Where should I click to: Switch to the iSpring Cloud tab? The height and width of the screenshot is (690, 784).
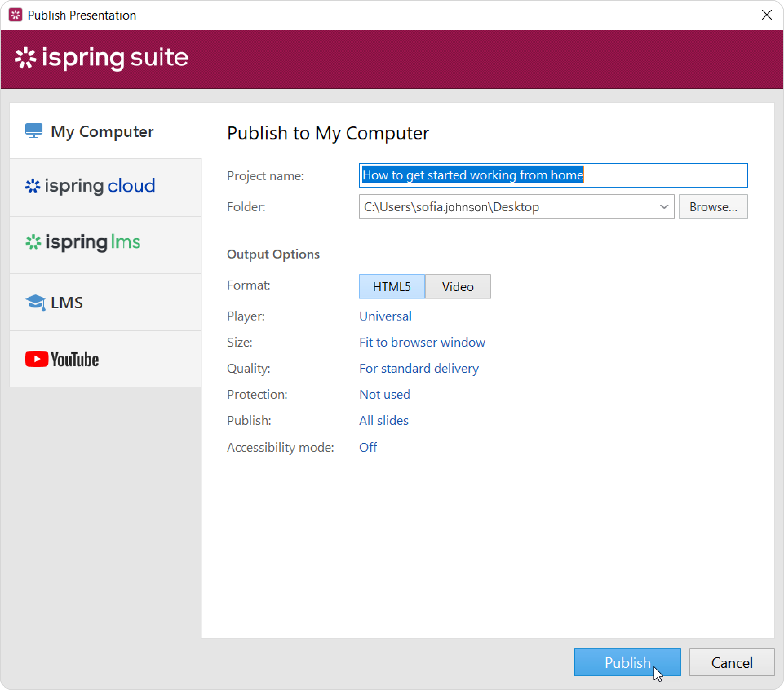[x=105, y=187]
